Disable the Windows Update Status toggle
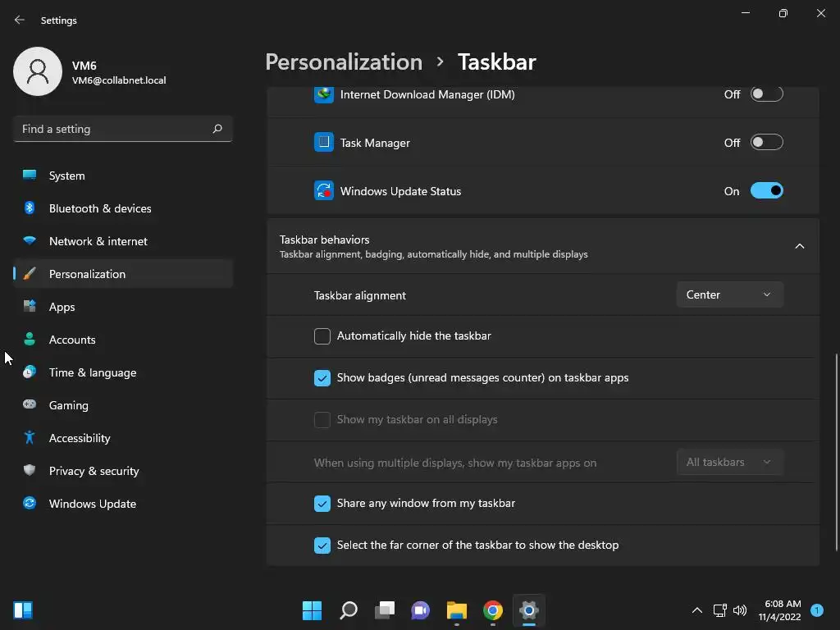Viewport: 840px width, 630px height. click(766, 191)
